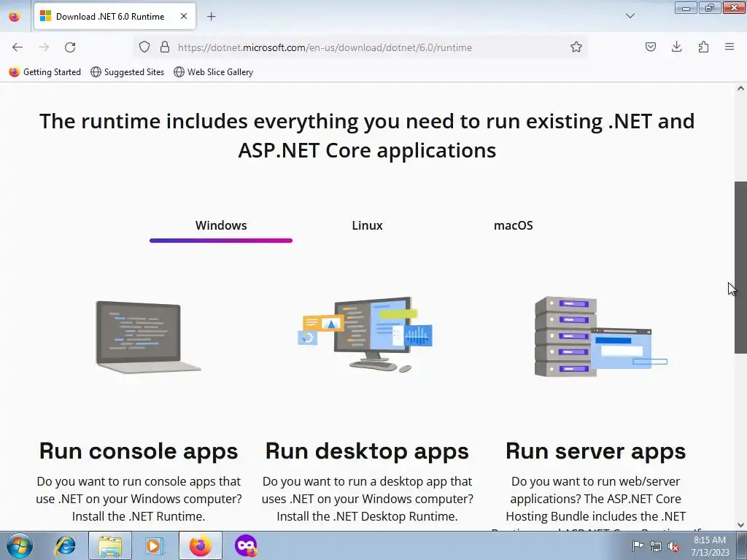The width and height of the screenshot is (747, 560).
Task: Click the Run console apps heading
Action: point(139,451)
